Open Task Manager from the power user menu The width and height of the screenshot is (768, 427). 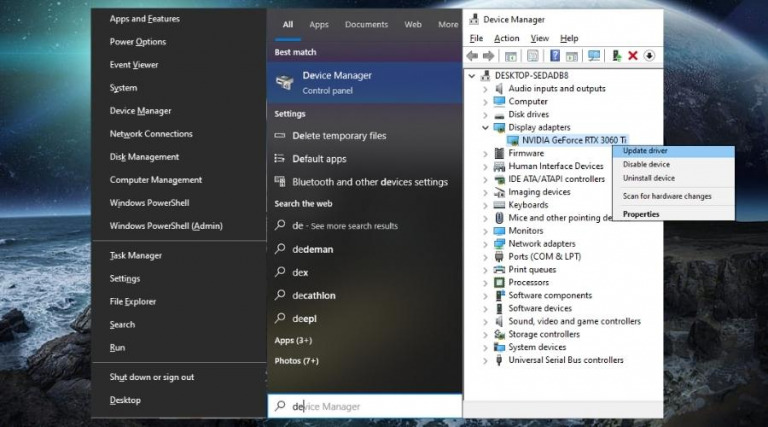[135, 256]
